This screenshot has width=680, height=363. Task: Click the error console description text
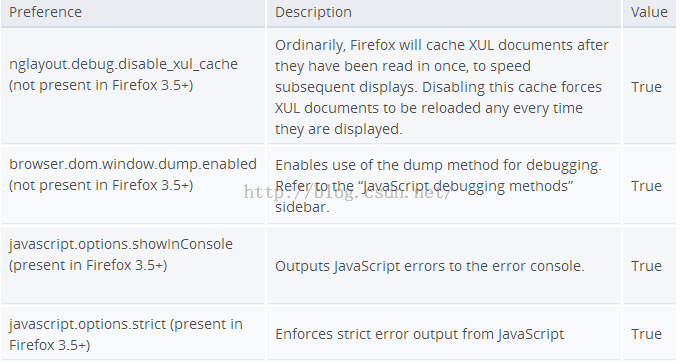pyautogui.click(x=430, y=266)
